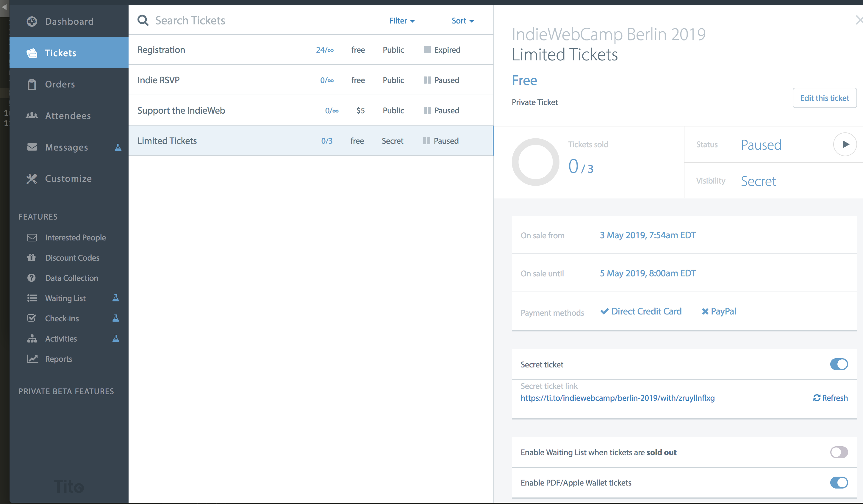Viewport: 863px width, 504px height.
Task: Click the on sale until date 5 May 2019
Action: click(648, 273)
